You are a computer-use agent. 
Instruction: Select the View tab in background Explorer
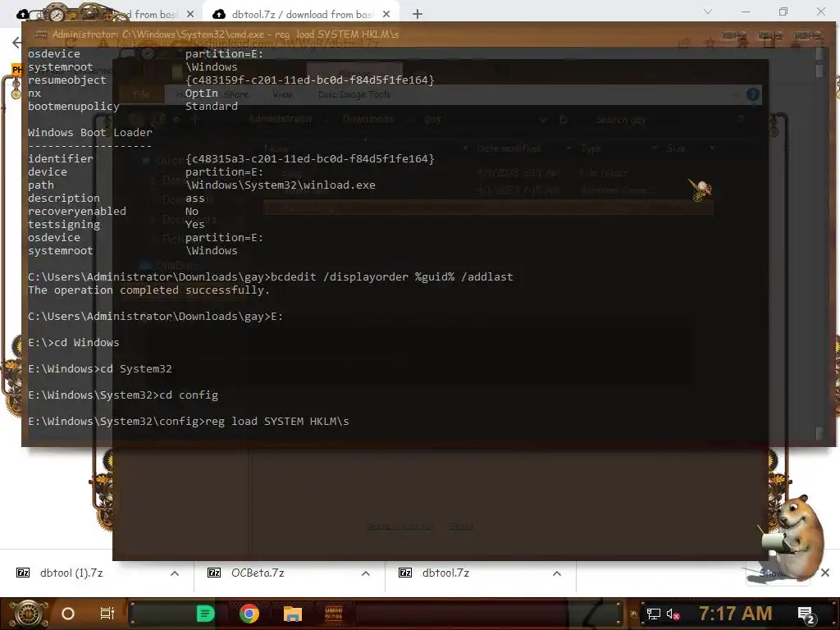tap(282, 94)
